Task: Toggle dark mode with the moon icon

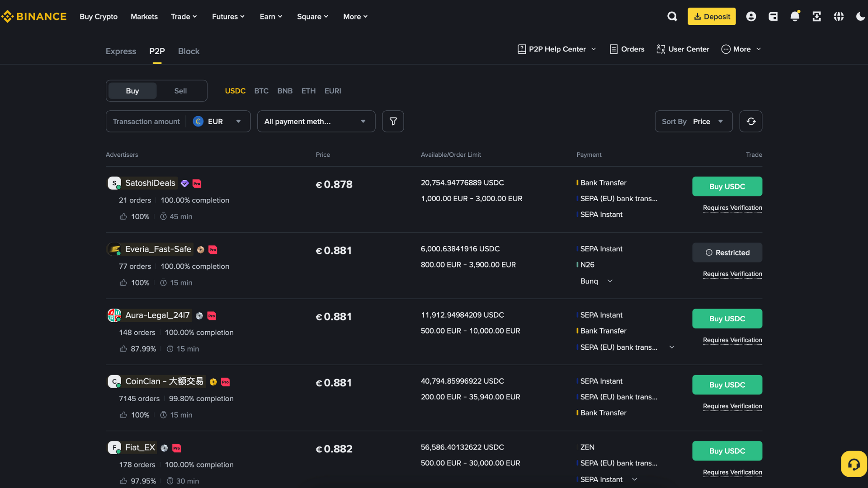Action: click(860, 16)
